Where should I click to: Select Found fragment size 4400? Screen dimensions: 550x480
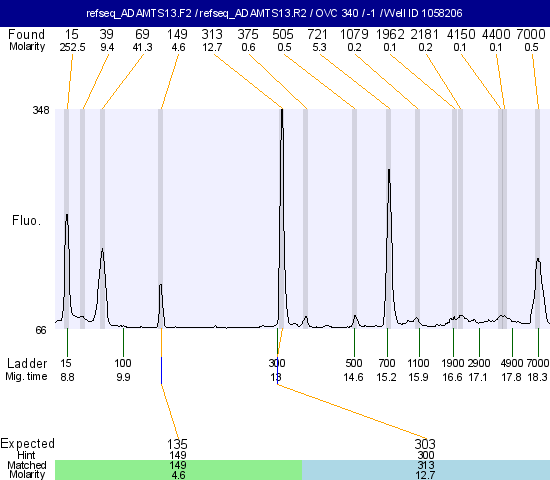496,34
